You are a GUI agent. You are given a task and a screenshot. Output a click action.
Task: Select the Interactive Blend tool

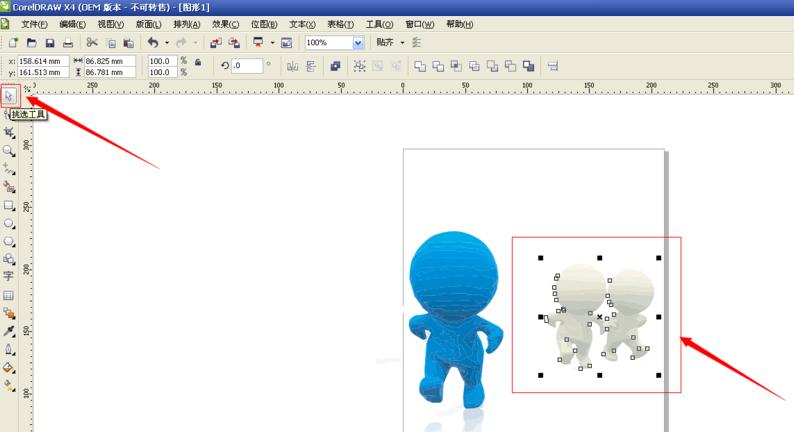[9, 313]
